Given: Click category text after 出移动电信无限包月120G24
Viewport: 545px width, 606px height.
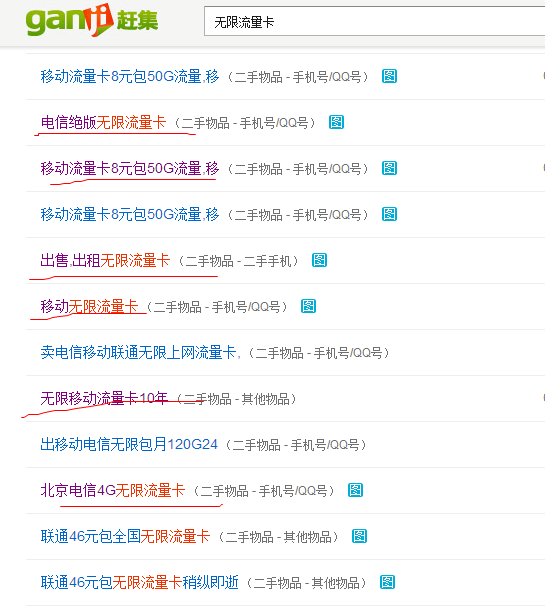Looking at the screenshot, I should coord(296,445).
